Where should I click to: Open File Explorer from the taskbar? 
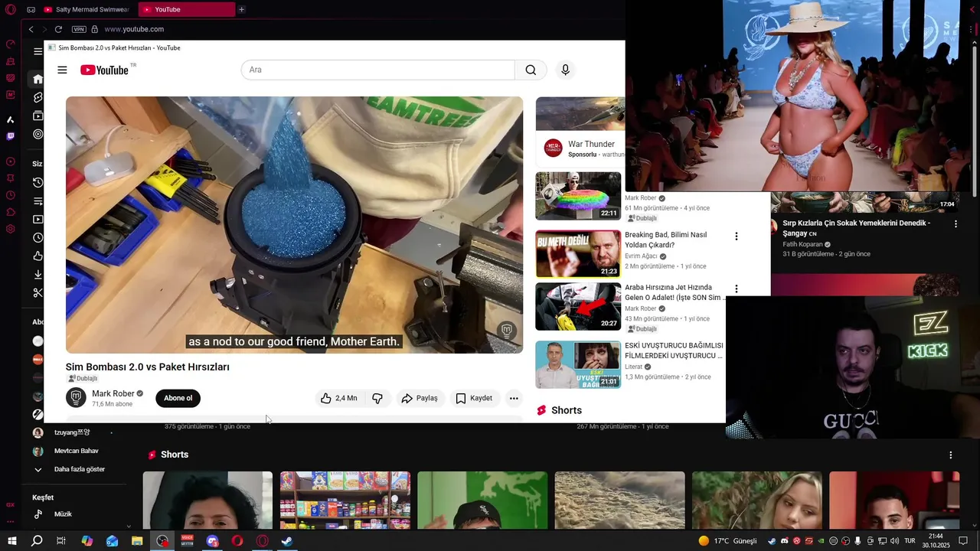click(137, 541)
